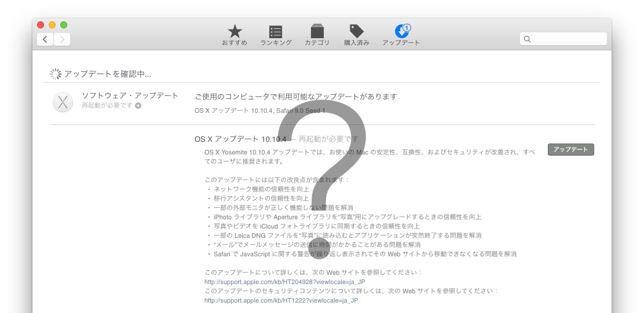Open the HT1222 security content link

click(281, 300)
